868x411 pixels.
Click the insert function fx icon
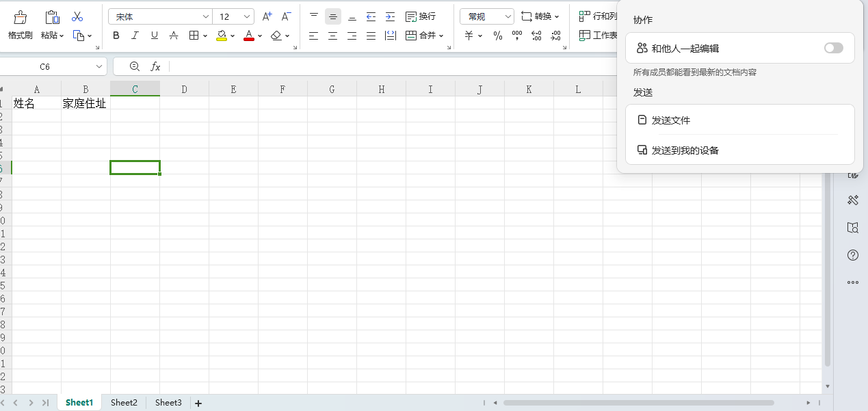pyautogui.click(x=155, y=66)
